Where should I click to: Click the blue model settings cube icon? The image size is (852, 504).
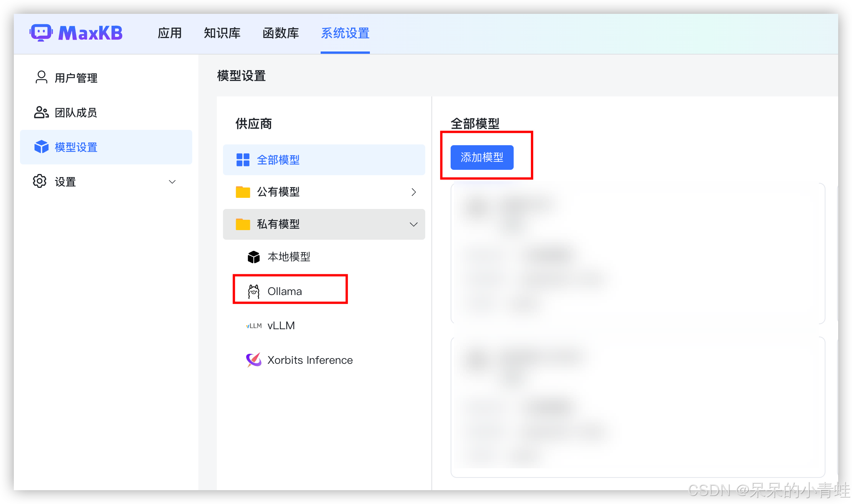[x=41, y=147]
